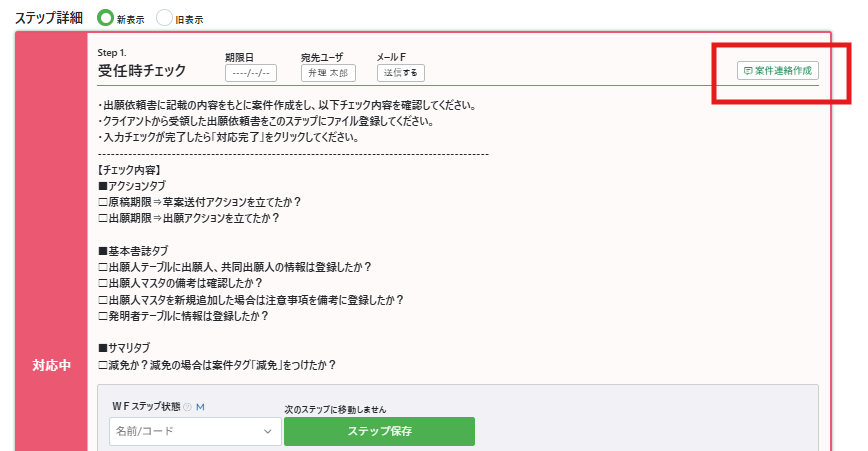Click the help icon beside WFステップ状態
This screenshot has width=868, height=451.
point(187,407)
